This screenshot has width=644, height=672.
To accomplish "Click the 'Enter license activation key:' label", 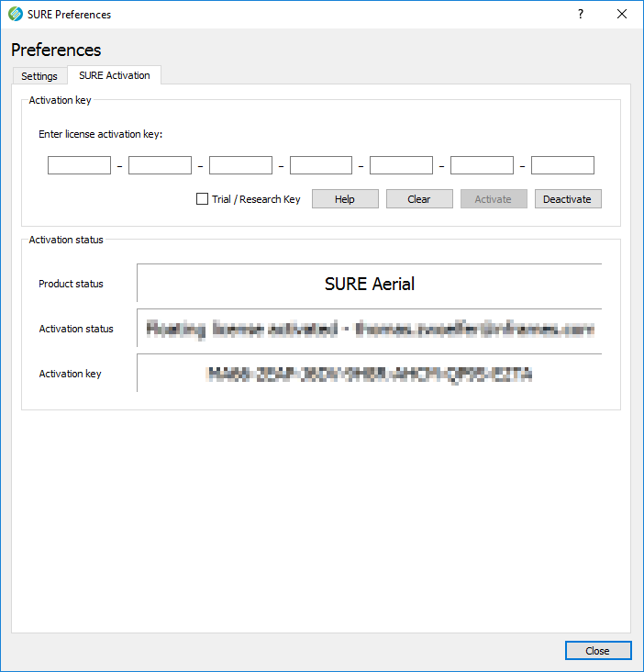I will tap(101, 134).
